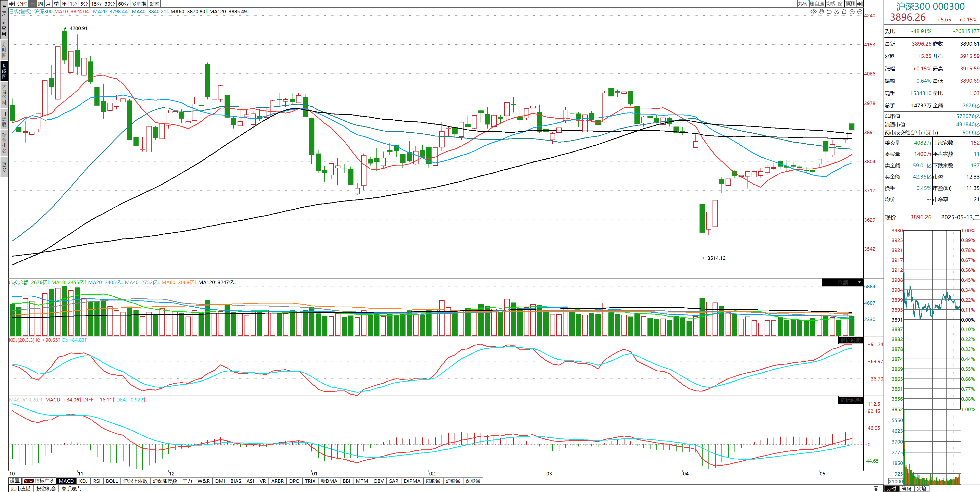The image size is (980, 492).
Task: Select 陆股通 indicator tab
Action: tap(433, 481)
